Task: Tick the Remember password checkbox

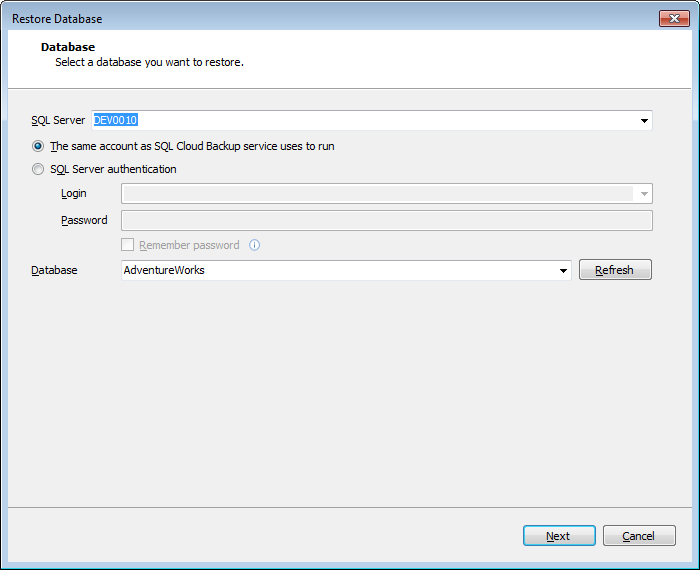Action: pyautogui.click(x=128, y=245)
